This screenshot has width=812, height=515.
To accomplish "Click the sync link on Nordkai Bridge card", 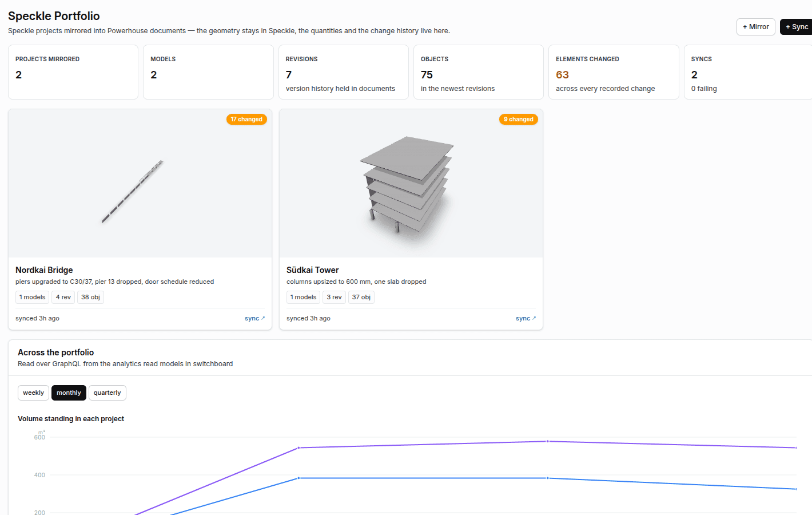I will point(254,318).
